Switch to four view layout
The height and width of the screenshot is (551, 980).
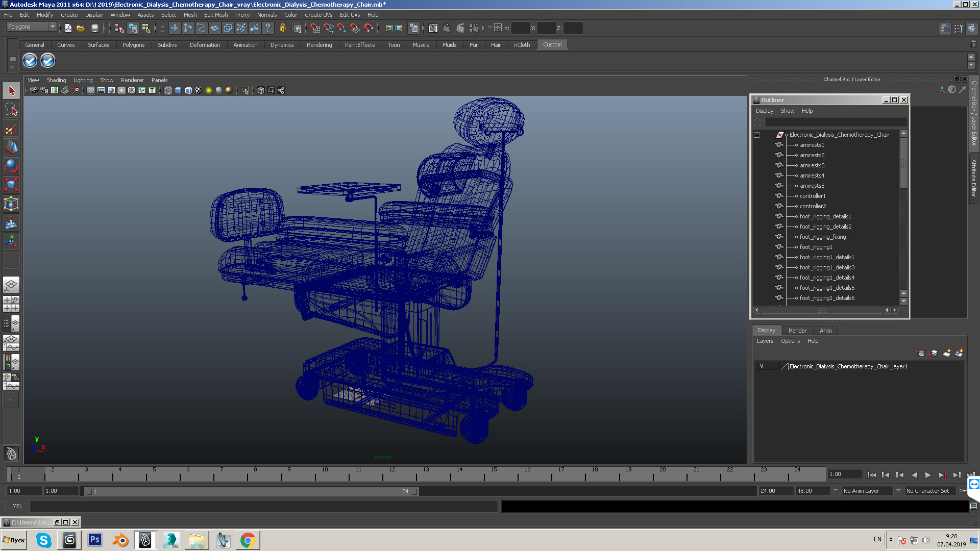tap(11, 304)
